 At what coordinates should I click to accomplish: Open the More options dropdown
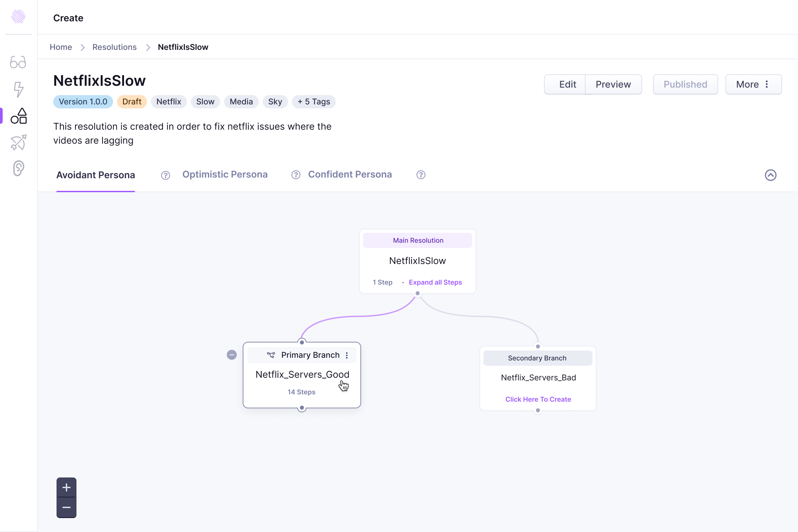coord(753,84)
